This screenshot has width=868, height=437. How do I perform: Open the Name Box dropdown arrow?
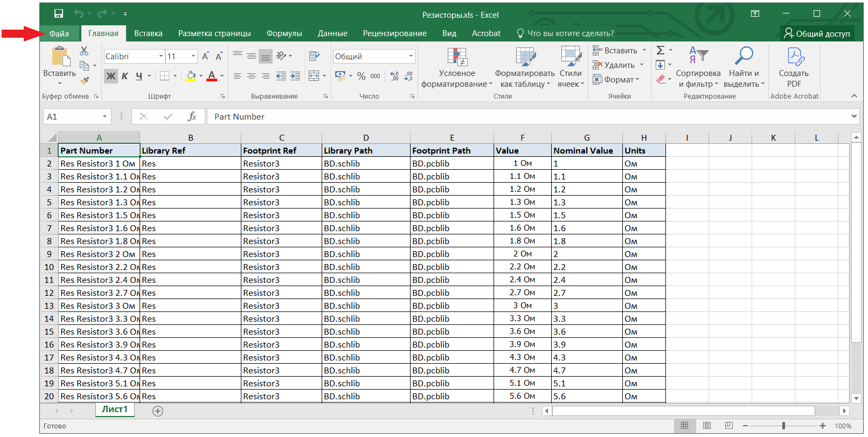coord(105,117)
